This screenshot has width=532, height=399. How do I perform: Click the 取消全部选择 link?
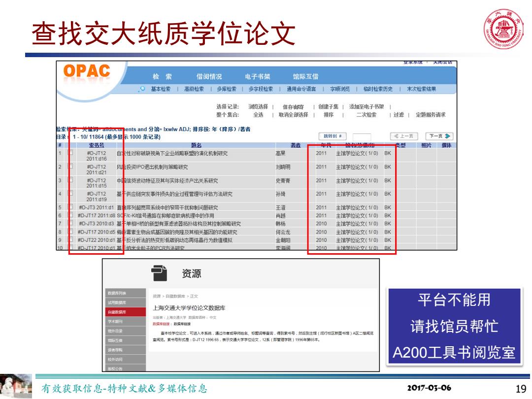coord(294,115)
